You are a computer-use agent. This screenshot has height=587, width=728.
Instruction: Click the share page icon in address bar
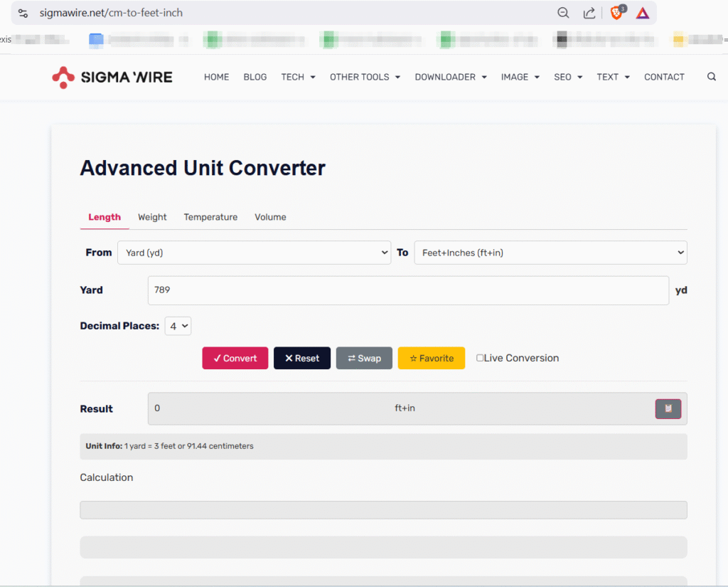589,13
